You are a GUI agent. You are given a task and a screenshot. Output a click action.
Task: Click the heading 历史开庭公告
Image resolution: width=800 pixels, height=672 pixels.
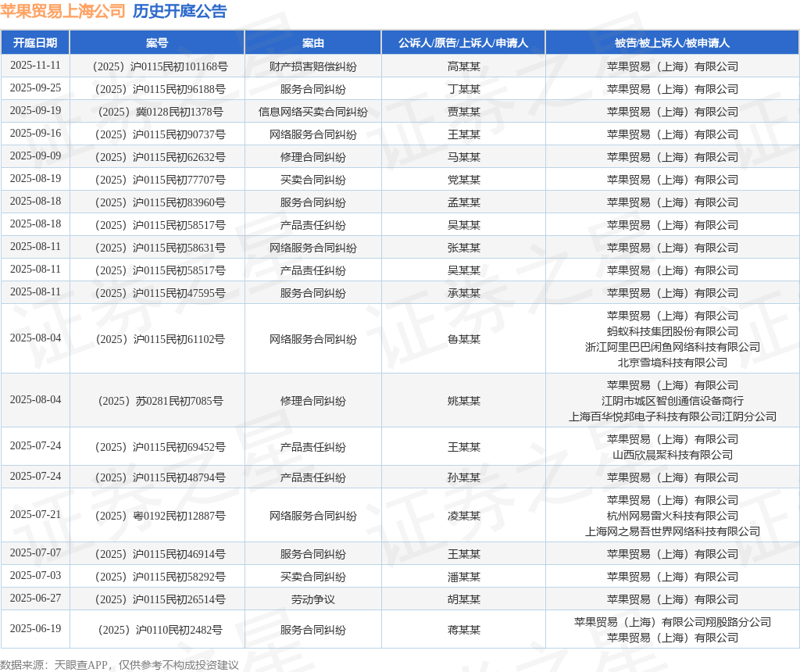tap(180, 11)
